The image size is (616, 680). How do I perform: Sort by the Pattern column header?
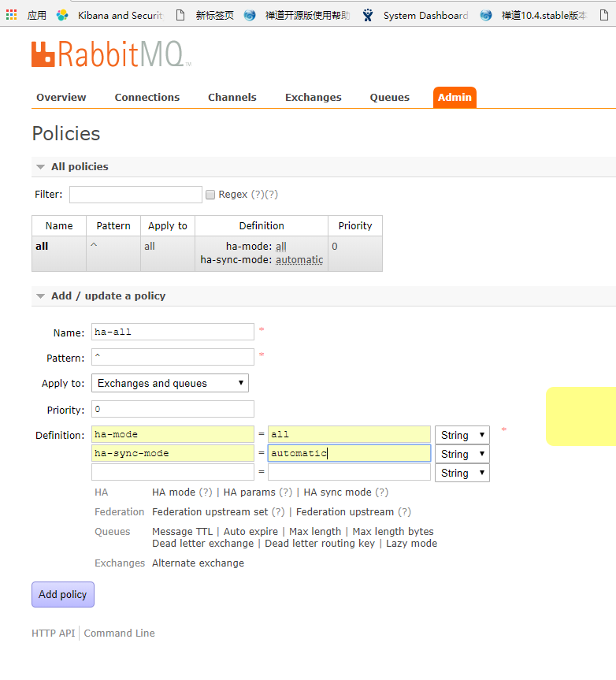tap(113, 226)
